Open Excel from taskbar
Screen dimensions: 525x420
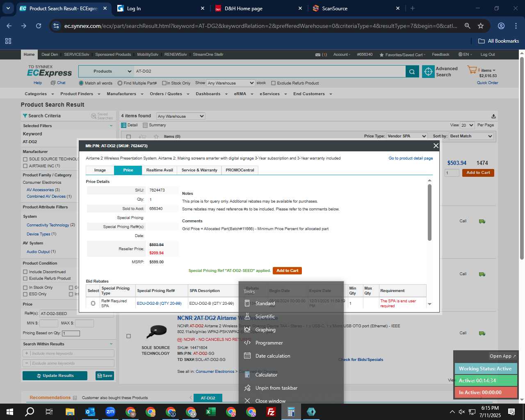[x=211, y=412]
